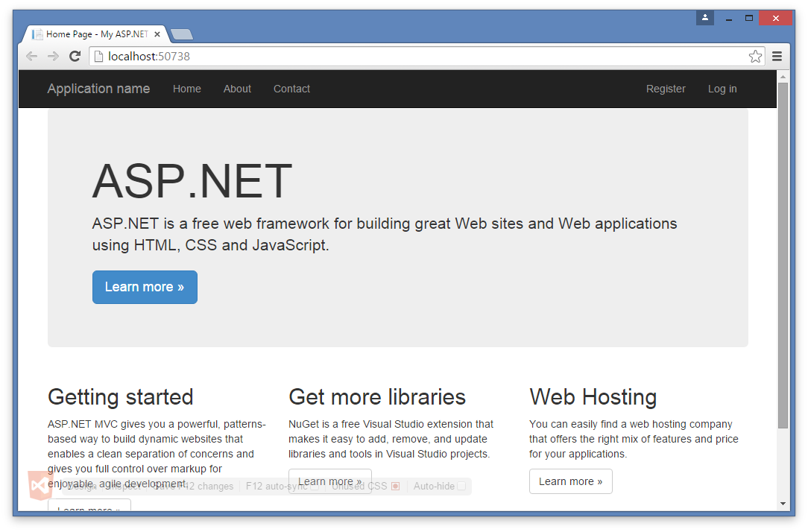This screenshot has height=532, width=808.
Task: Select the Home Page - My ASP.NET tab
Action: click(x=96, y=34)
